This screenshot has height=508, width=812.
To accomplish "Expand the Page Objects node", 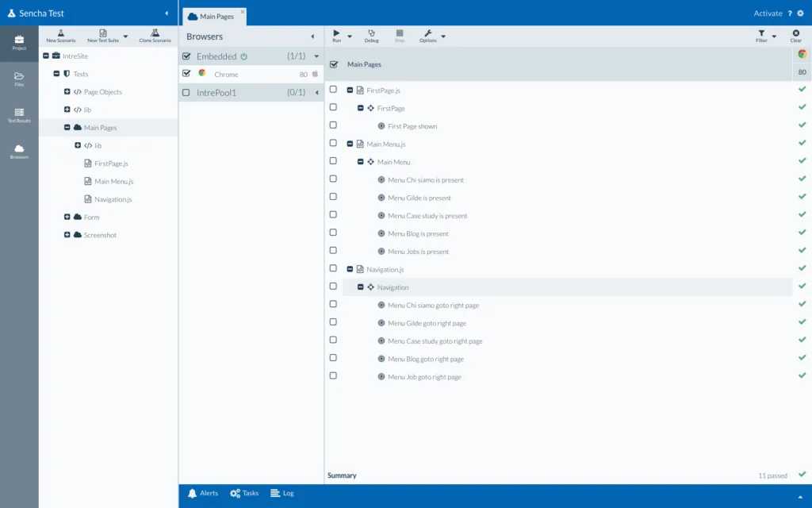I will tap(67, 92).
